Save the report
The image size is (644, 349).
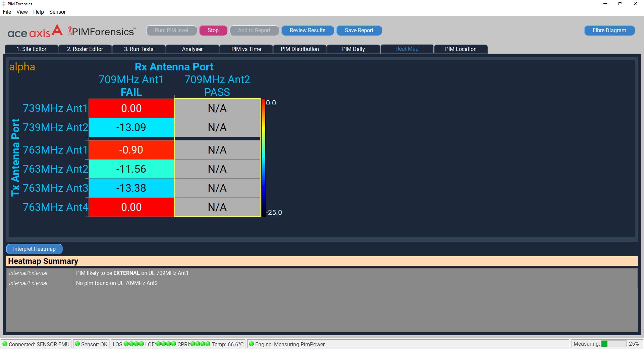click(359, 31)
